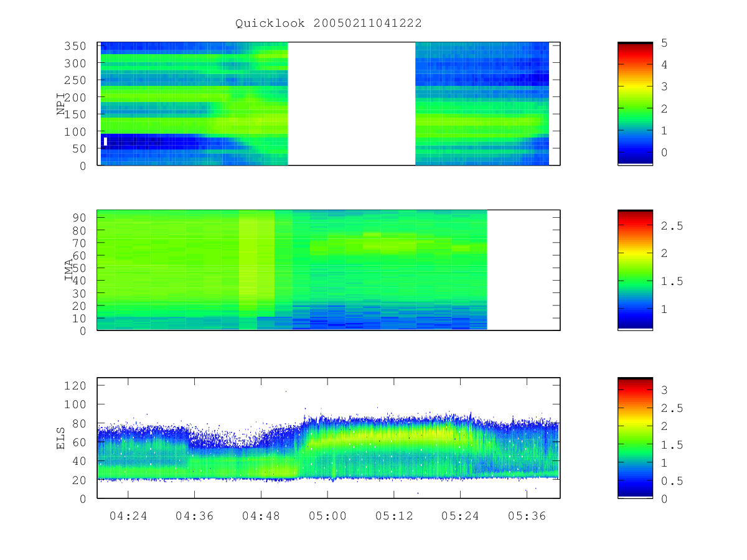Click the 05:36 time tick label
The width and height of the screenshot is (747, 560).
(x=527, y=515)
